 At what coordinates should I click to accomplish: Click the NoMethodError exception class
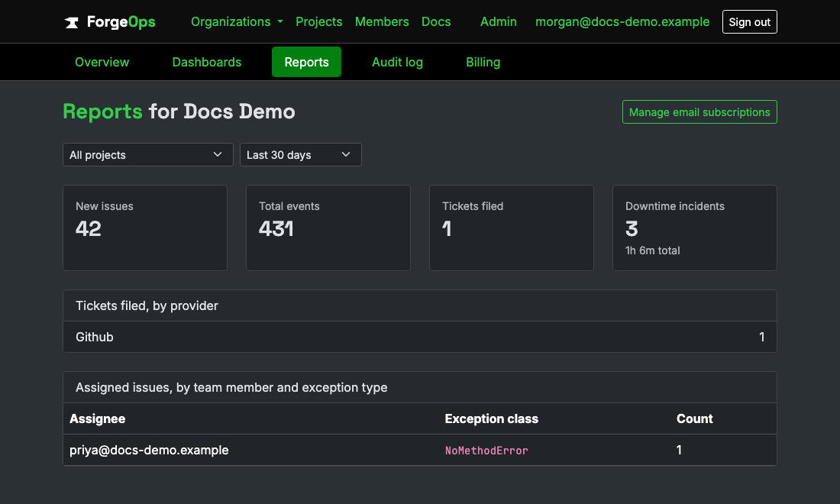(x=486, y=451)
